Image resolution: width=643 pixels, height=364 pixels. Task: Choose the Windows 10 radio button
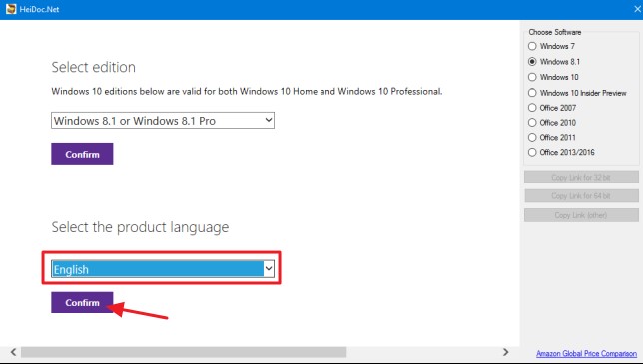[532, 77]
